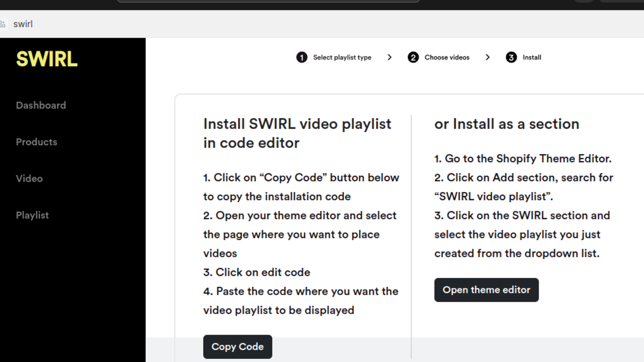Click instruction 3. Click on the SWIRL section

[522, 234]
